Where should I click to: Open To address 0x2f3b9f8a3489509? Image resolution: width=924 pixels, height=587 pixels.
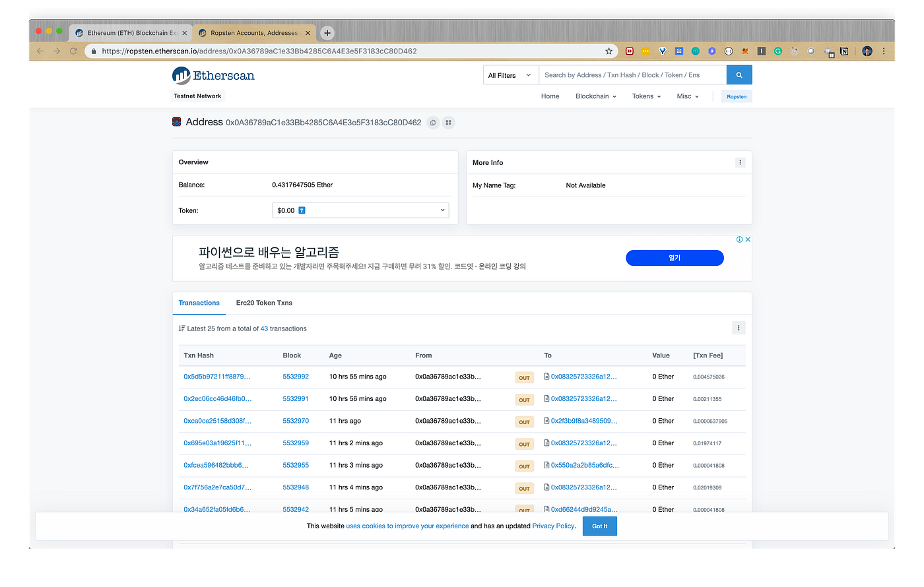(584, 421)
